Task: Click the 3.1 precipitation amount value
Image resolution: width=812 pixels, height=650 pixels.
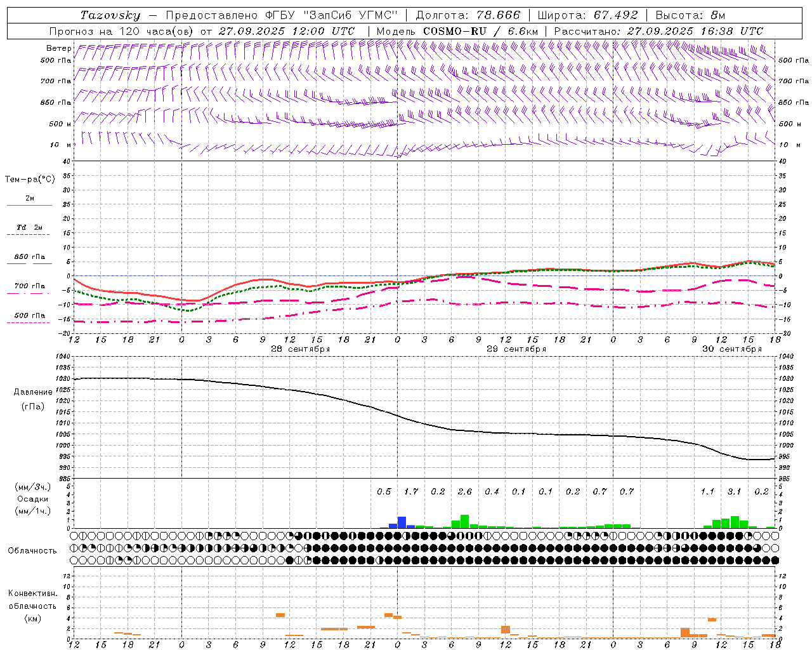Action: [x=734, y=491]
